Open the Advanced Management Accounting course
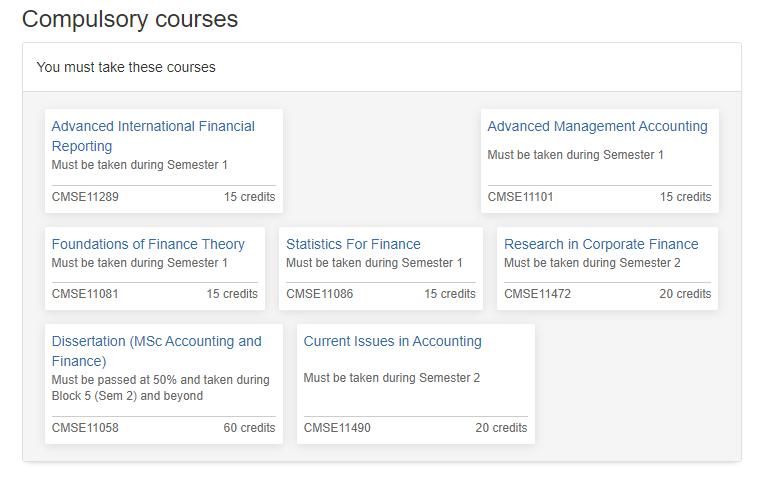 (597, 127)
